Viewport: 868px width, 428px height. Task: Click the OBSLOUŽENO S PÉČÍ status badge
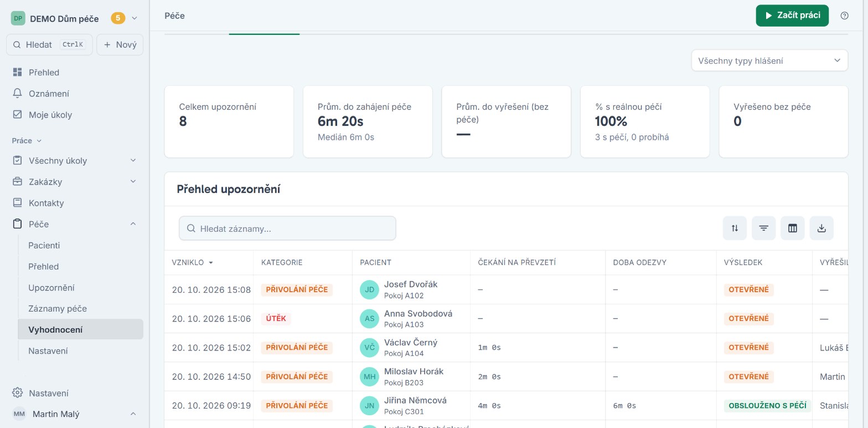pos(767,405)
